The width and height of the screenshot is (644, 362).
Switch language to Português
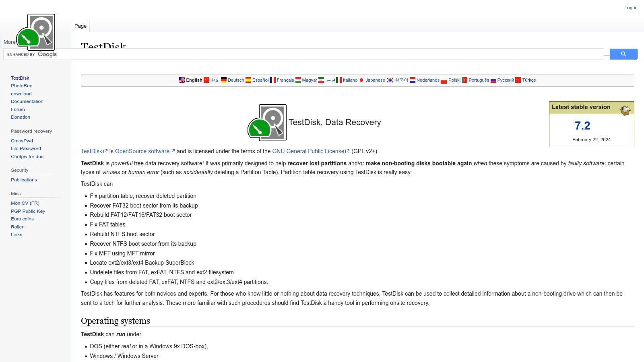tap(479, 80)
